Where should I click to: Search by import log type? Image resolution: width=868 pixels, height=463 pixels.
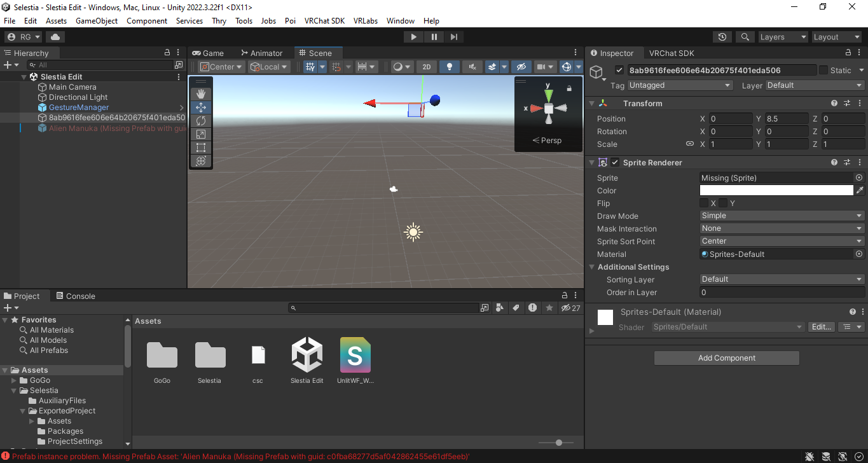[532, 308]
